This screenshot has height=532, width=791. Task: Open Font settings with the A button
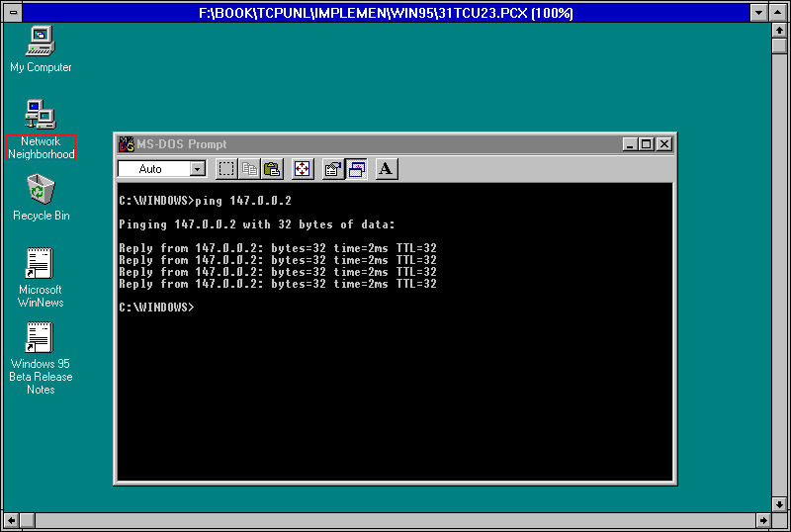387,169
